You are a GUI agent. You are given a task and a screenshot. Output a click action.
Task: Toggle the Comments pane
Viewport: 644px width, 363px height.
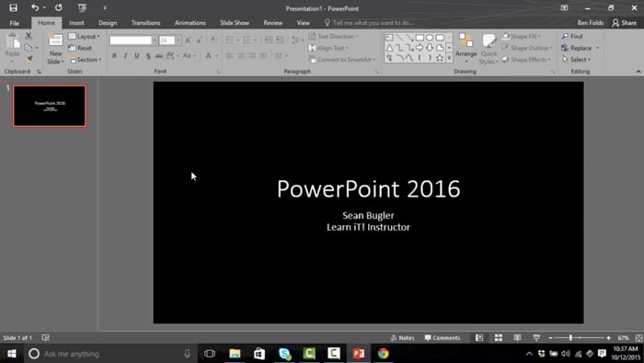tap(443, 338)
